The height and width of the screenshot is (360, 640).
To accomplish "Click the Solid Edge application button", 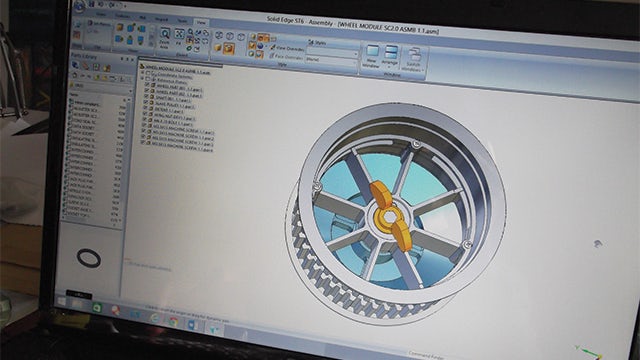I will coord(79,6).
